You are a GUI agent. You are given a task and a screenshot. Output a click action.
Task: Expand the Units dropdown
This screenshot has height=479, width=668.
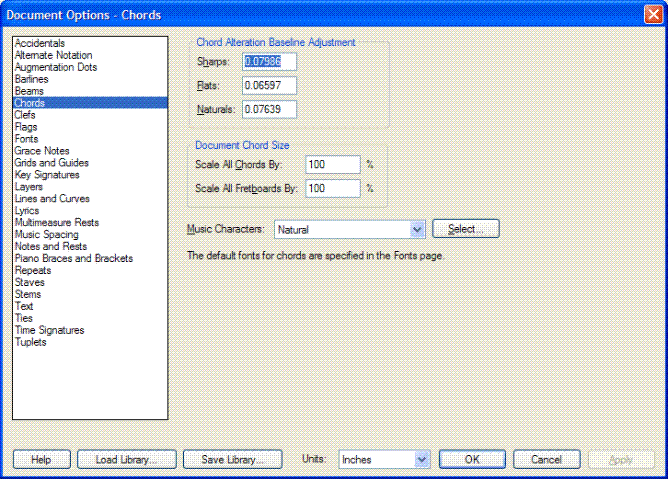[421, 460]
